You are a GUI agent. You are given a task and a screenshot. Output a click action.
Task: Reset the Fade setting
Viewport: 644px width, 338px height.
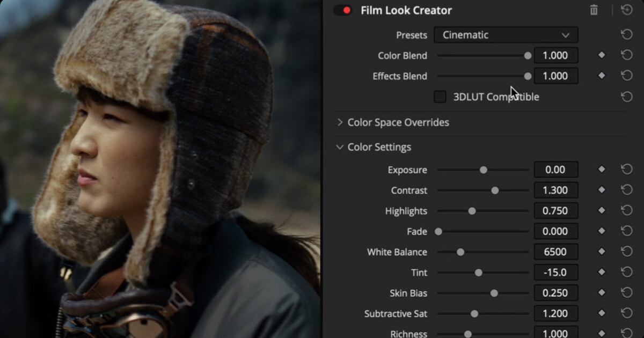pyautogui.click(x=626, y=231)
